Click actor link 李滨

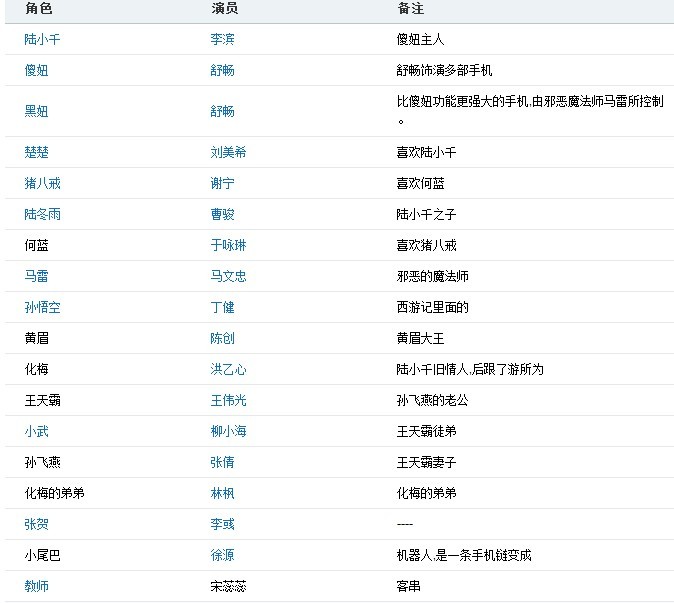click(222, 39)
